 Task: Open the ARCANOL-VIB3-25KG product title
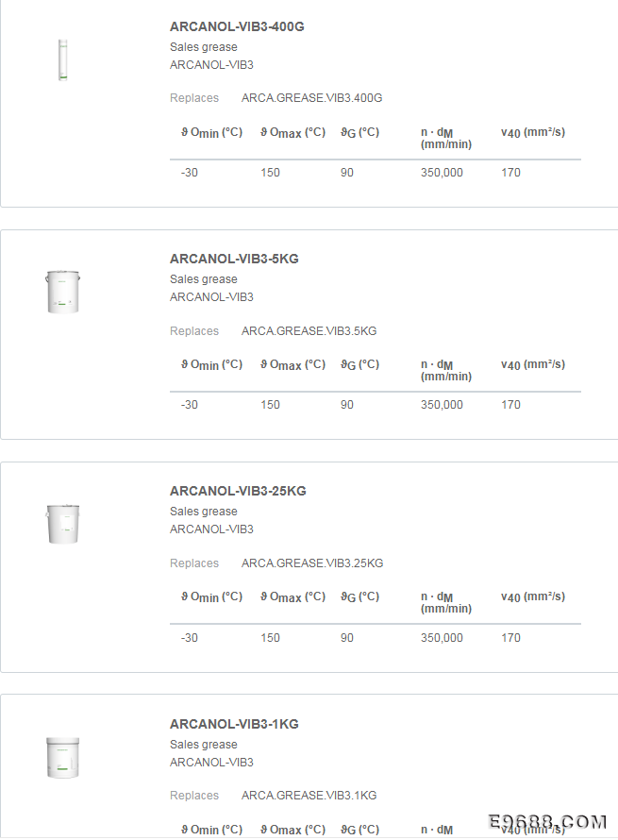click(x=238, y=491)
